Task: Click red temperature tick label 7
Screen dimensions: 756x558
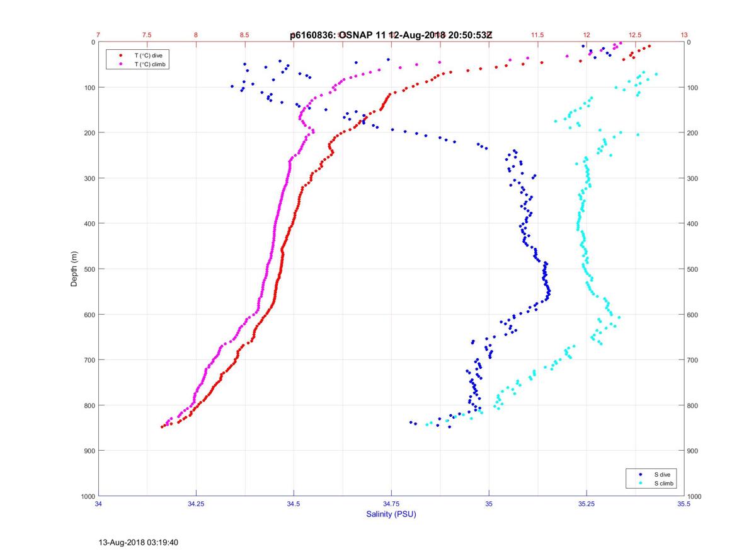Action: (99, 35)
